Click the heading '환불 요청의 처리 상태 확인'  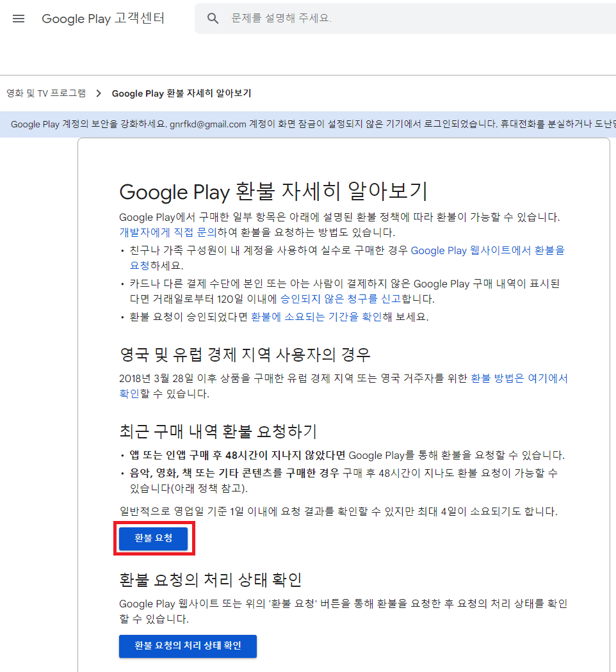tap(211, 580)
